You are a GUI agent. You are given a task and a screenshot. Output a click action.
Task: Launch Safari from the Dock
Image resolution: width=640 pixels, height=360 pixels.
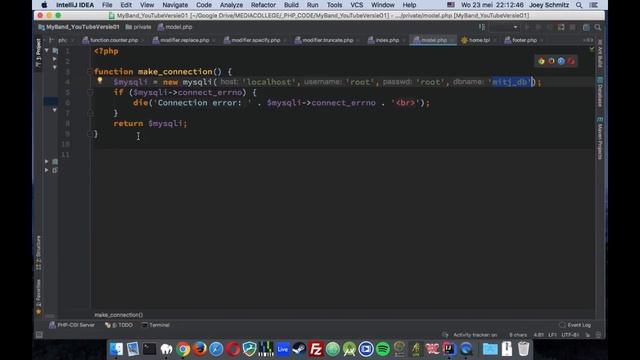coord(216,349)
